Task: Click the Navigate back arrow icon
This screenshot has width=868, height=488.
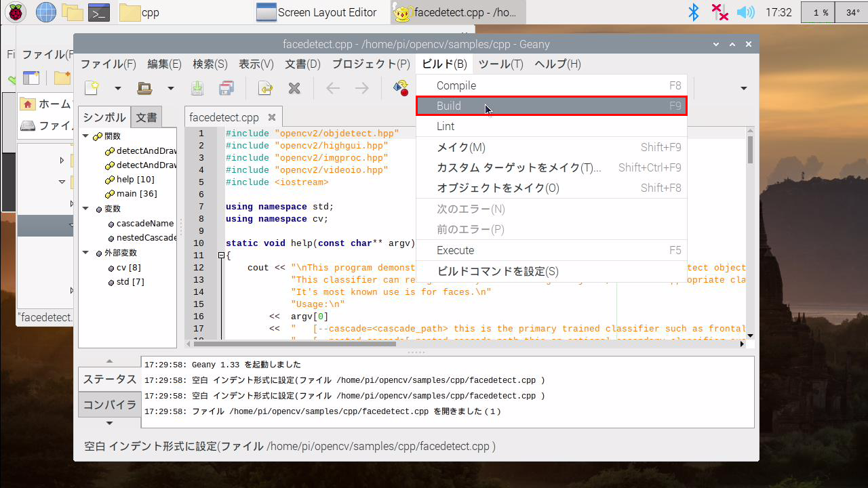Action: tap(333, 88)
